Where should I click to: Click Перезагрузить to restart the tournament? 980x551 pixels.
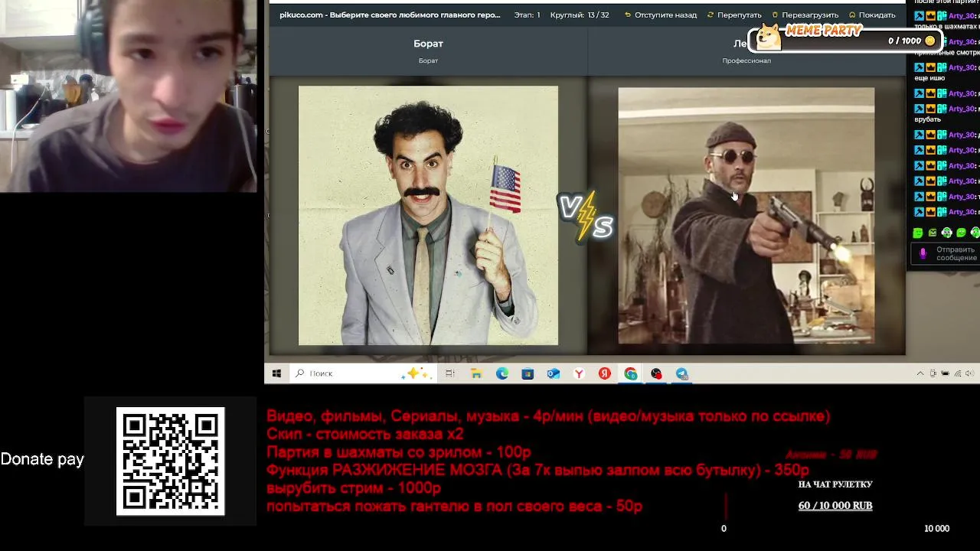(x=805, y=15)
